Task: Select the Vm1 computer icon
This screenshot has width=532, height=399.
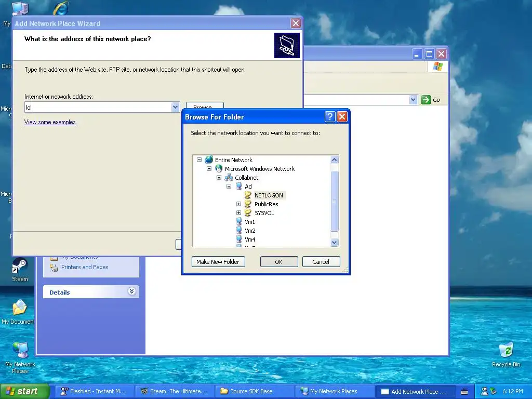Action: 238,221
